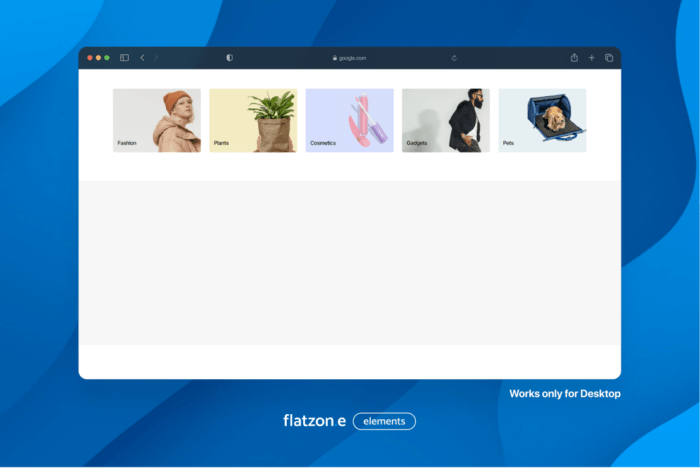Open the Share icon in the toolbar
700x468 pixels.
coord(574,58)
